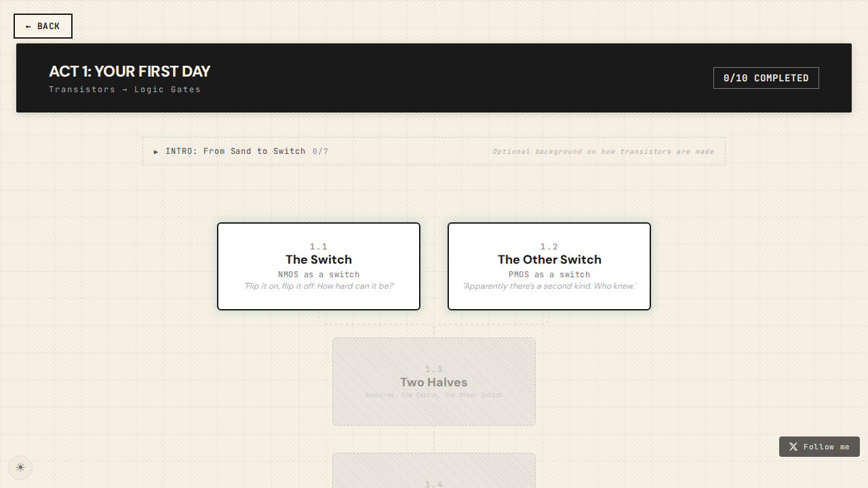Click the Follow me text
Screen dimensions: 868x488
coord(826,447)
